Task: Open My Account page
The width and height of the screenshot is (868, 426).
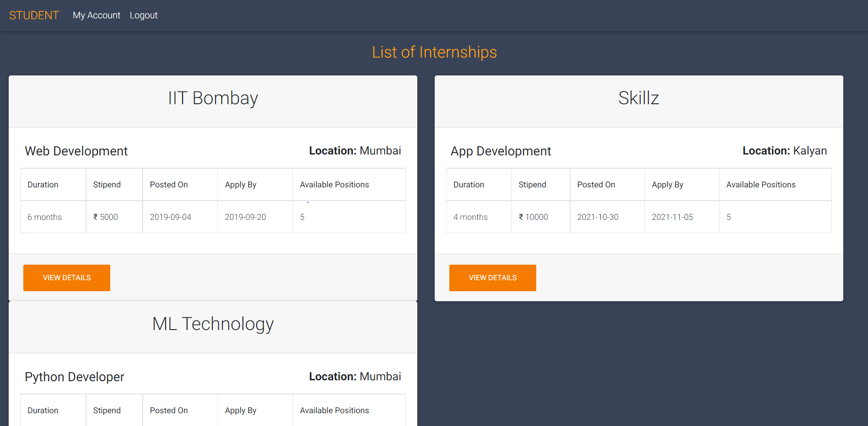Action: pyautogui.click(x=96, y=15)
